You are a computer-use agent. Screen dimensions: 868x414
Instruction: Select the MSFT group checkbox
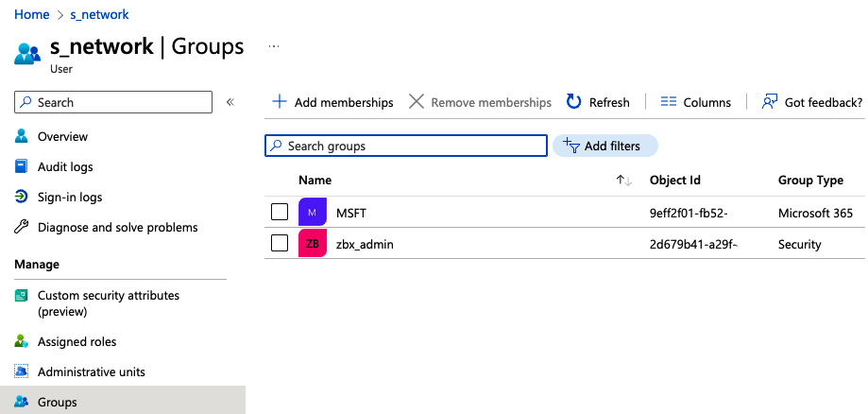(280, 213)
